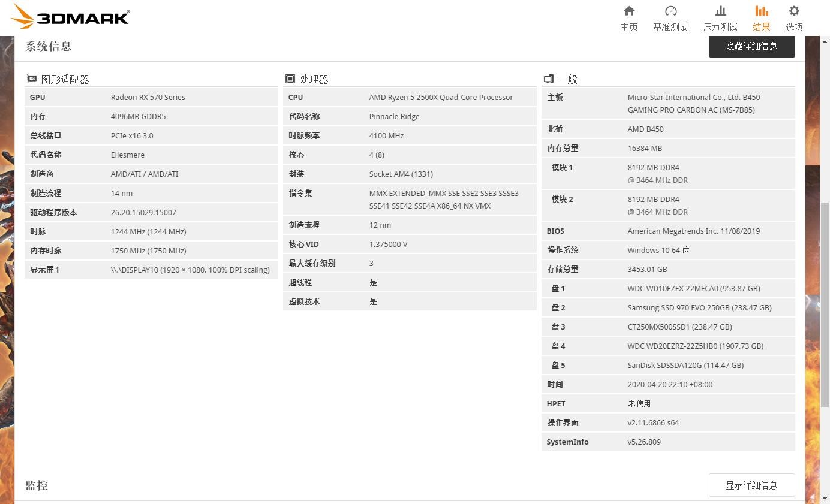830x504 pixels.
Task: Click the 处理器 processor chip icon
Action: [x=290, y=79]
